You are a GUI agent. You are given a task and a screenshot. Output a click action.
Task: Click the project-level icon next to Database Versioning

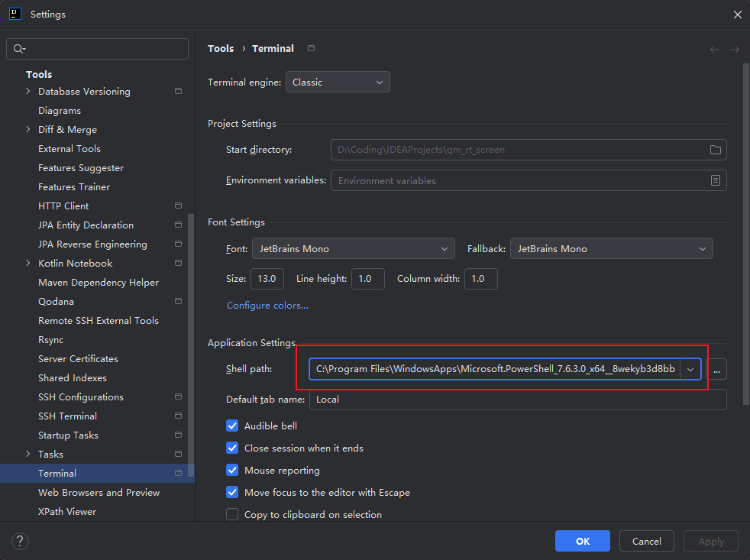[179, 91]
